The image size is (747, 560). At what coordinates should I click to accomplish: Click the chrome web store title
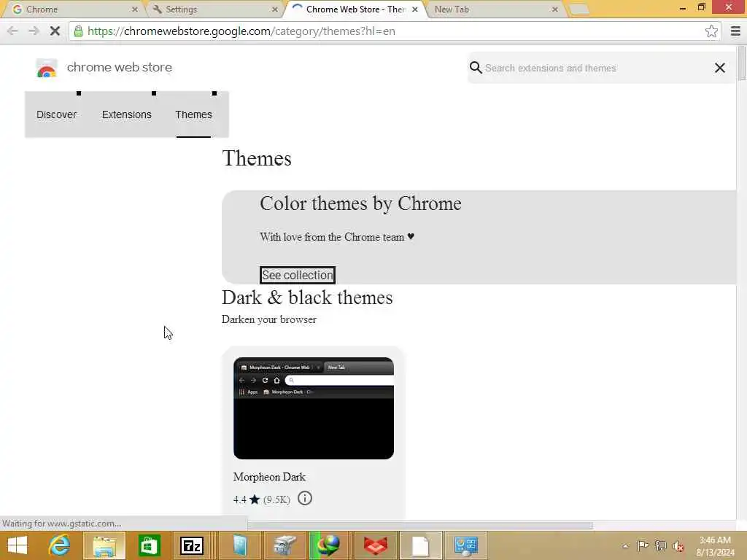click(x=120, y=67)
